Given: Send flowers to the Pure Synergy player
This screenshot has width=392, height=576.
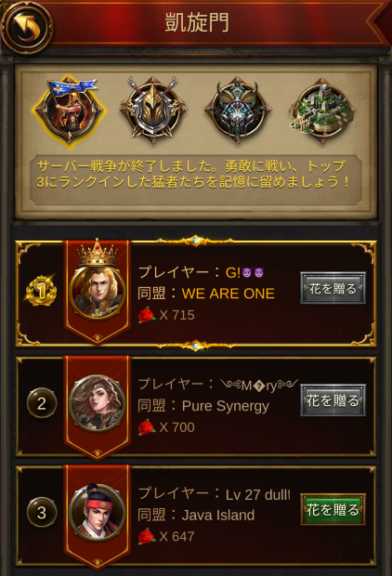Looking at the screenshot, I should point(333,400).
